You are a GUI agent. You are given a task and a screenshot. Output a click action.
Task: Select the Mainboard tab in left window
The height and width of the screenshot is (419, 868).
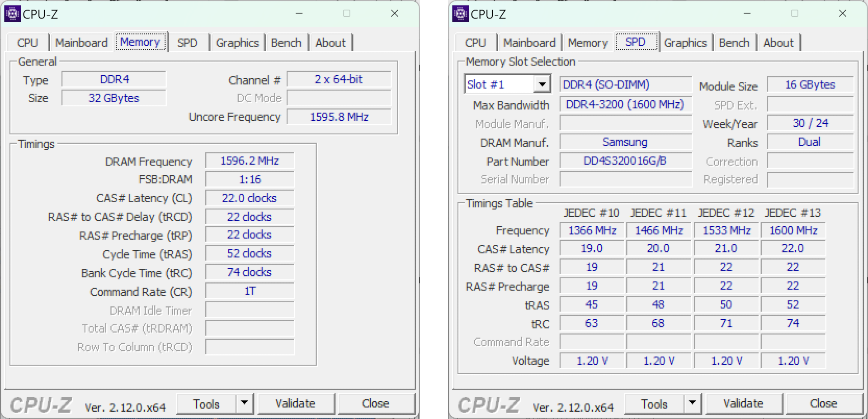click(81, 43)
